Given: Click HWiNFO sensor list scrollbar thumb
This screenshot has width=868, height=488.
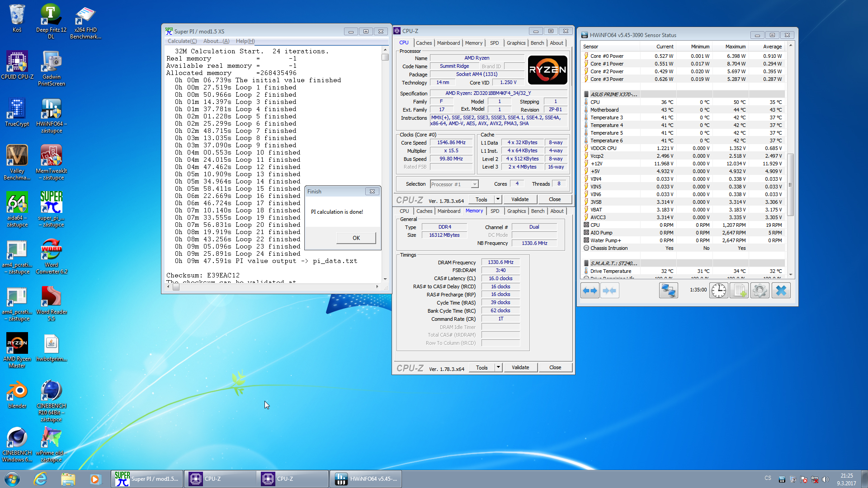Looking at the screenshot, I should pyautogui.click(x=790, y=184).
